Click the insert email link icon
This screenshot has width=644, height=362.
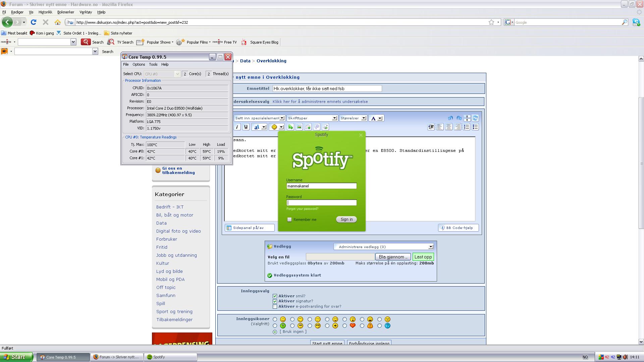coord(308,127)
